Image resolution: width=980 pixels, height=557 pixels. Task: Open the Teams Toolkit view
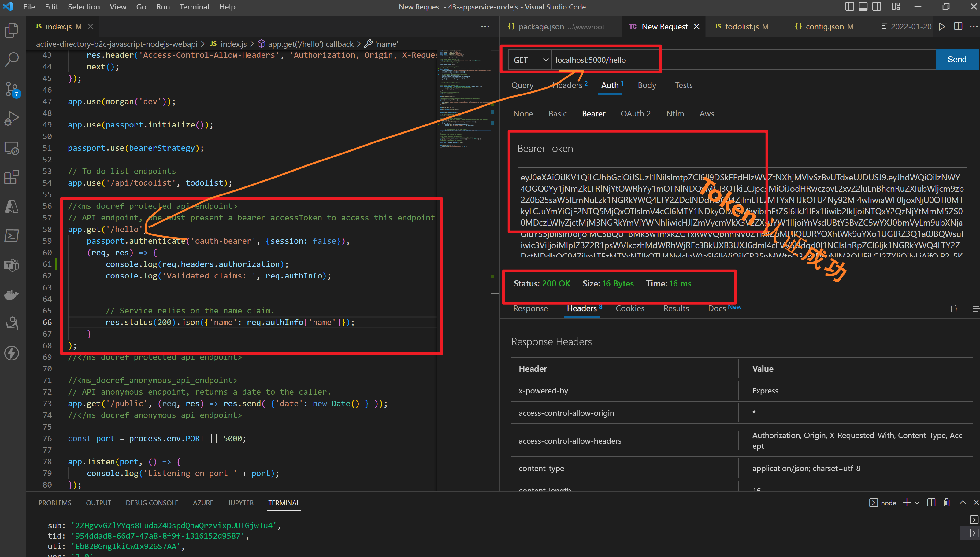(x=12, y=265)
